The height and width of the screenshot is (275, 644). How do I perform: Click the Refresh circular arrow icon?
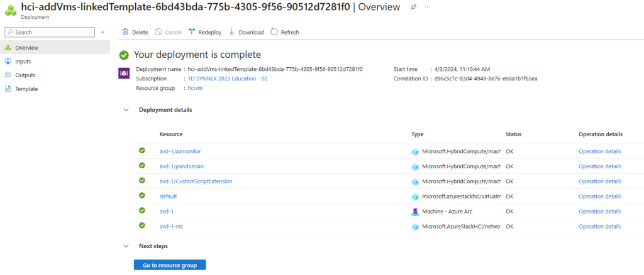coord(274,32)
